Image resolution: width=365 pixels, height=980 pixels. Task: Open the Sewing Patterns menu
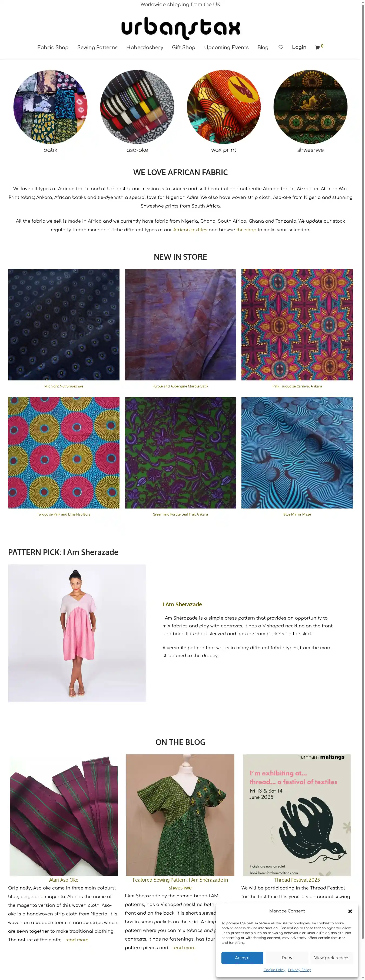point(97,48)
